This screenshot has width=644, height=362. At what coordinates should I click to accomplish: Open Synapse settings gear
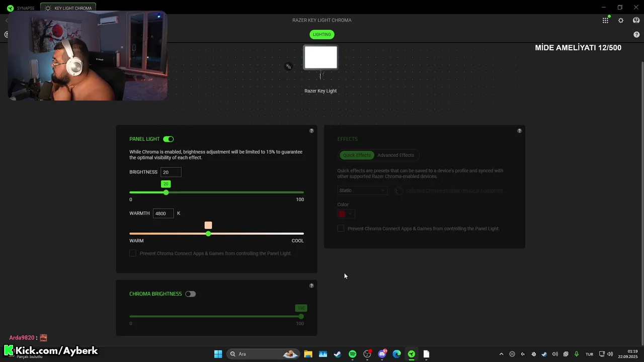[621, 20]
